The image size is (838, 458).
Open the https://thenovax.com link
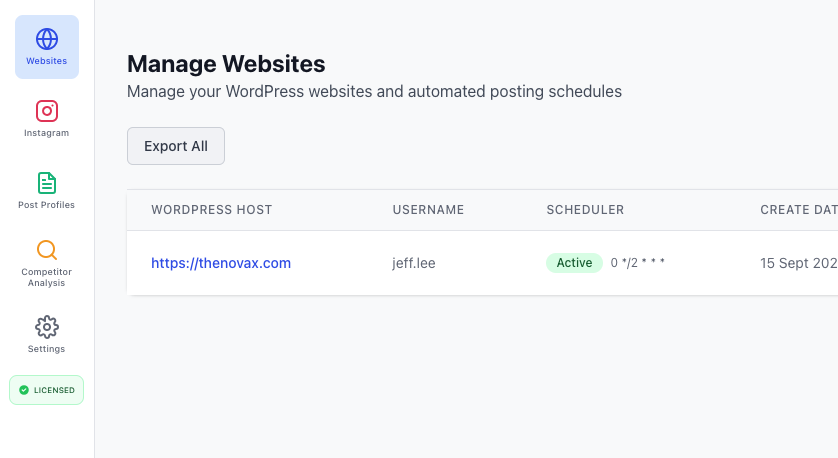click(x=221, y=263)
